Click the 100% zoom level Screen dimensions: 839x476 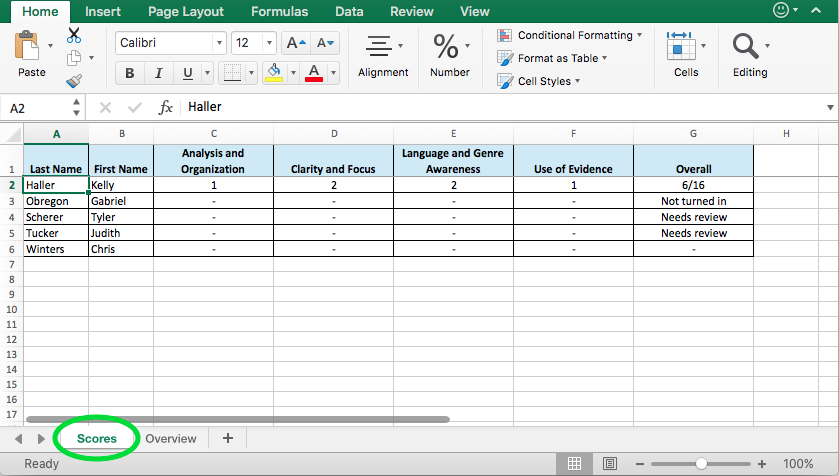[x=798, y=464]
